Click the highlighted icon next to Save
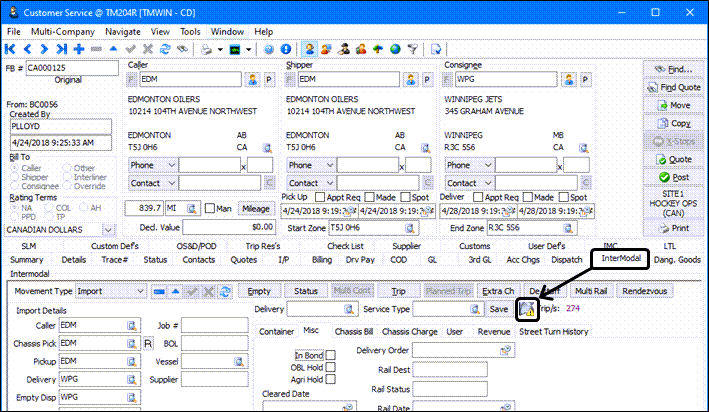The width and height of the screenshot is (709, 412). click(526, 310)
